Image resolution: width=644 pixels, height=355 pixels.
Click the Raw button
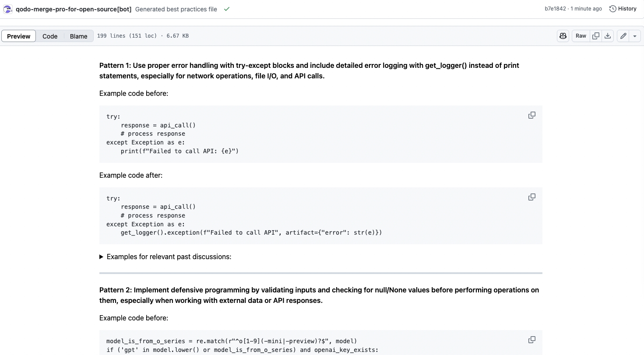click(x=581, y=36)
